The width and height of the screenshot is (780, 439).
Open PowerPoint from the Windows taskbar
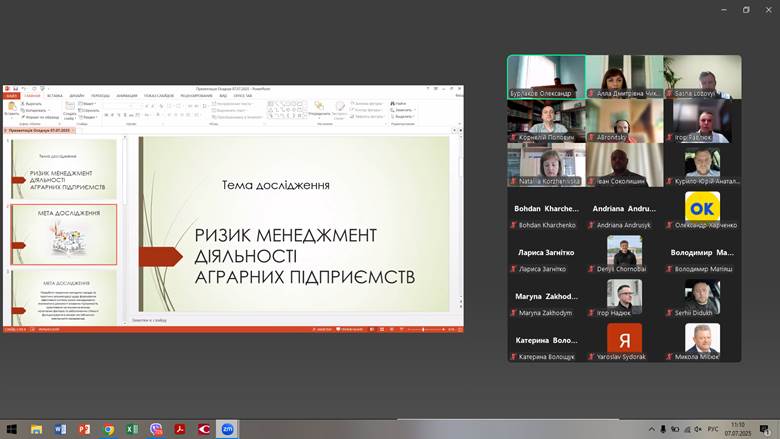84,429
